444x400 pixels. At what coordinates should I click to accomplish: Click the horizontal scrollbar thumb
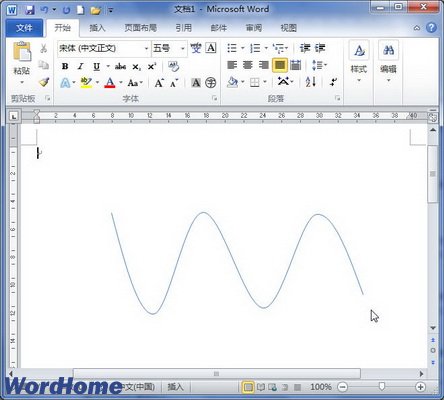click(217, 374)
